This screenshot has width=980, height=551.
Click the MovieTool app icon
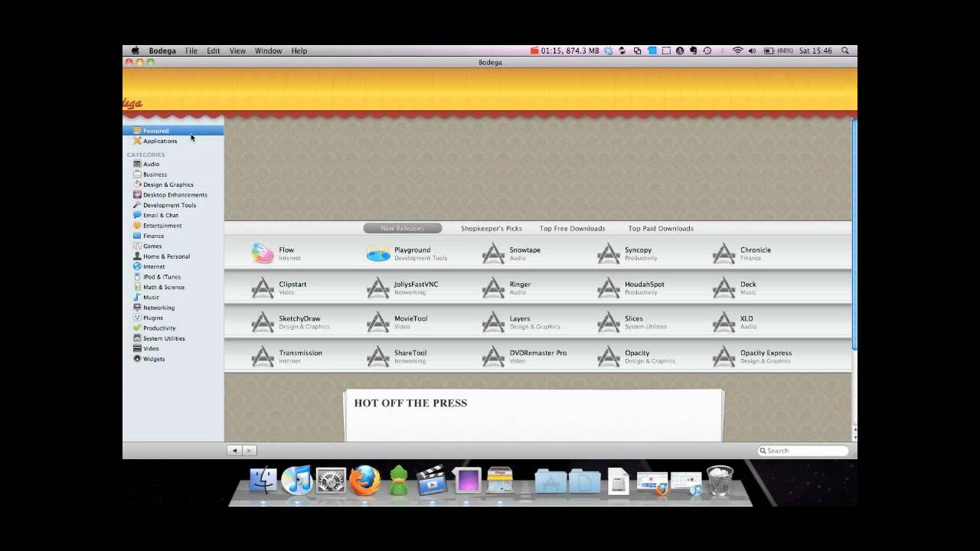click(378, 322)
